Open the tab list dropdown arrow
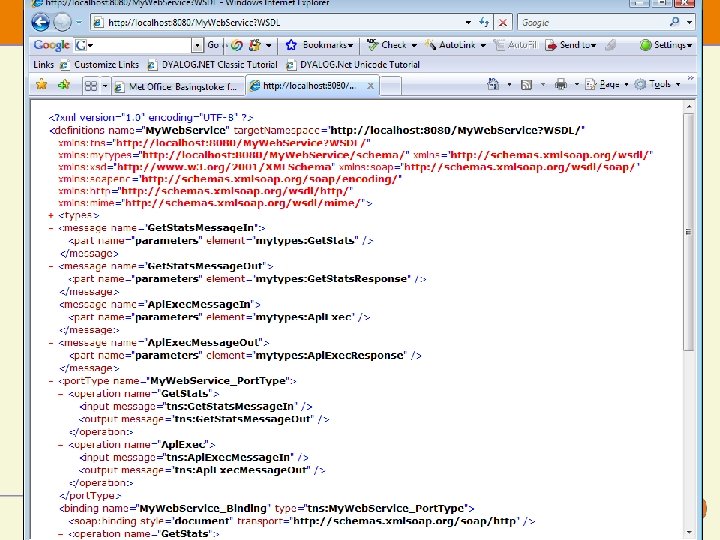 click(x=105, y=86)
